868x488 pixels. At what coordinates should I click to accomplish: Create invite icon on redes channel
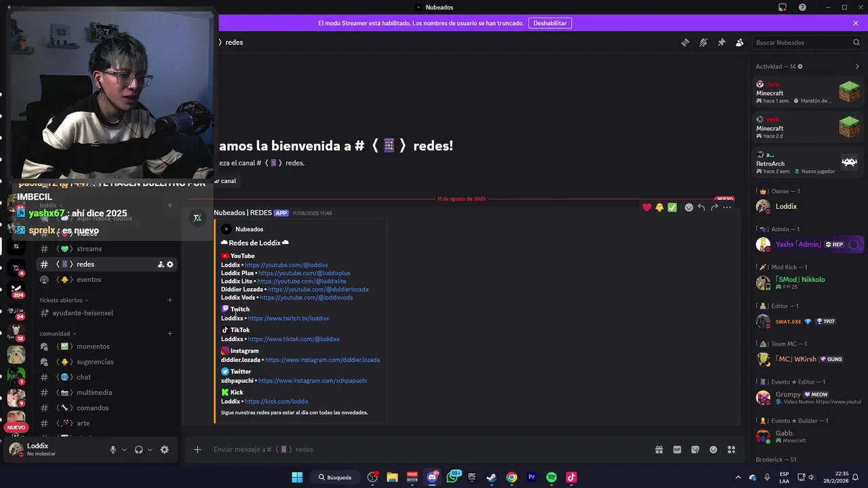(x=161, y=264)
